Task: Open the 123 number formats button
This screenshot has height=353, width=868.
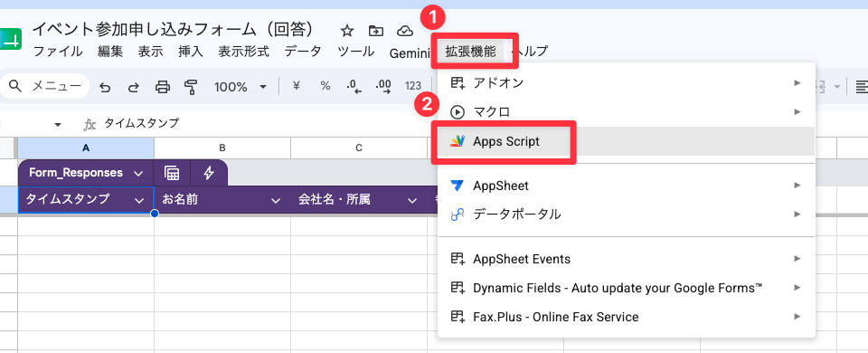Action: 413,86
